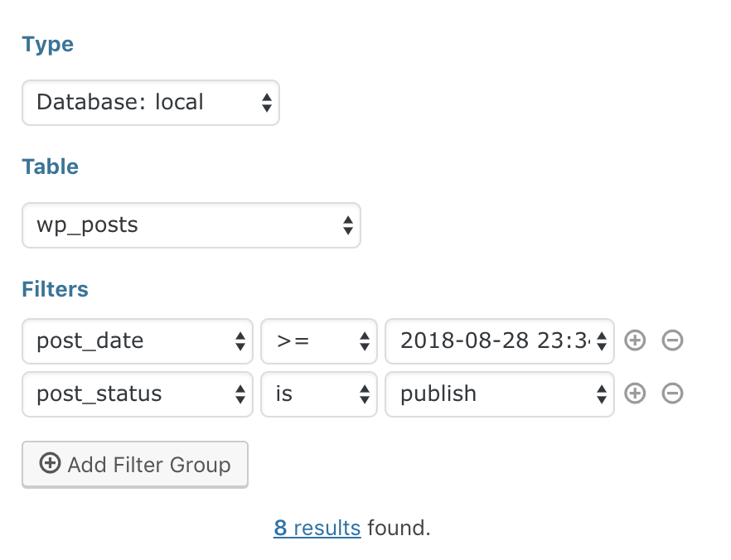Open the Database: local type dropdown

pos(150,103)
